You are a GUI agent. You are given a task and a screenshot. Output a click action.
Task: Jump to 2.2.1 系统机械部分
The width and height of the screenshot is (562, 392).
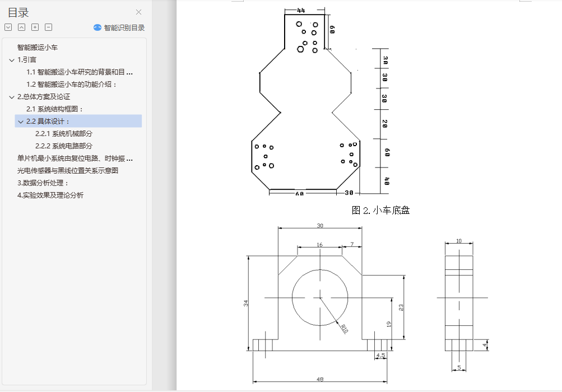[x=64, y=134]
